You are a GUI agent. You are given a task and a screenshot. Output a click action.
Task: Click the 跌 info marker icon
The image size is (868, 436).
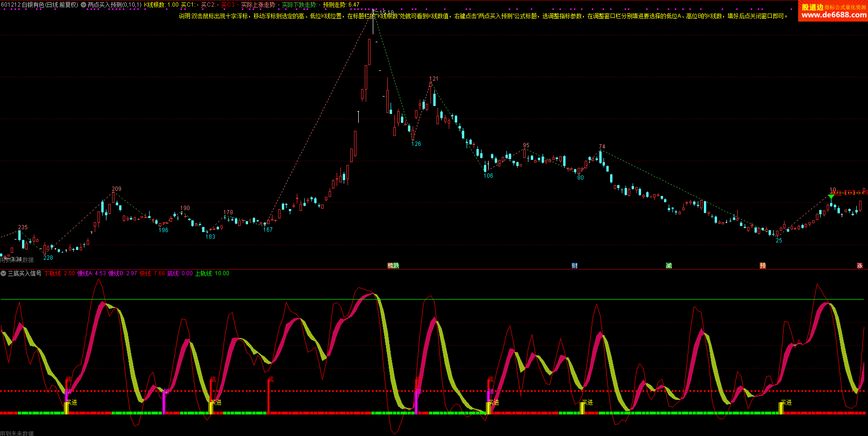396,265
